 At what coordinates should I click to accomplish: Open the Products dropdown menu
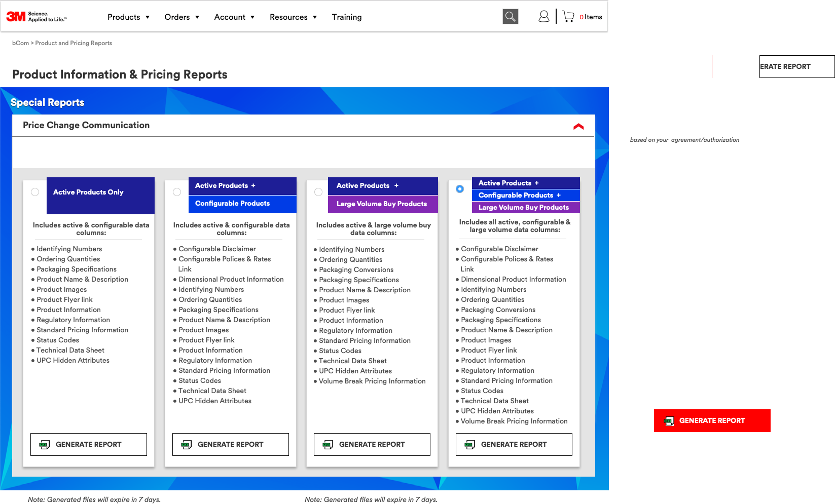(x=128, y=17)
